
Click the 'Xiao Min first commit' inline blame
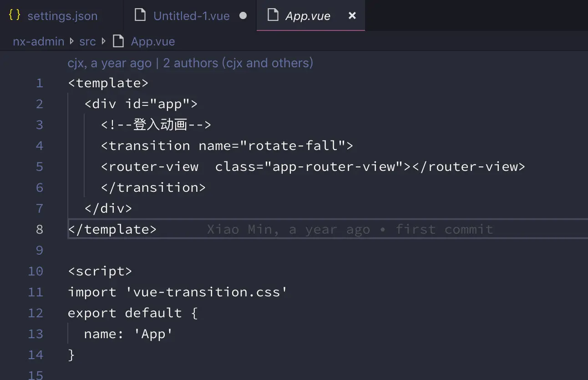tap(350, 229)
